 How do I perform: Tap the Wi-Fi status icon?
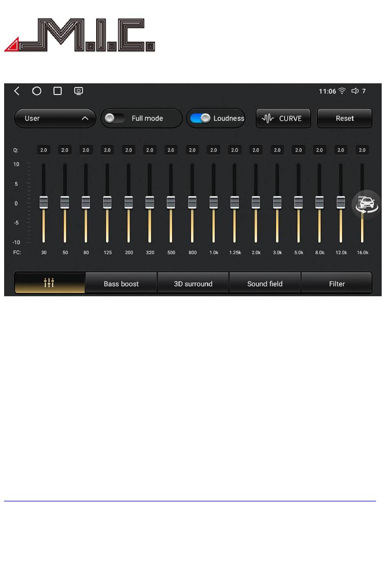pos(342,91)
